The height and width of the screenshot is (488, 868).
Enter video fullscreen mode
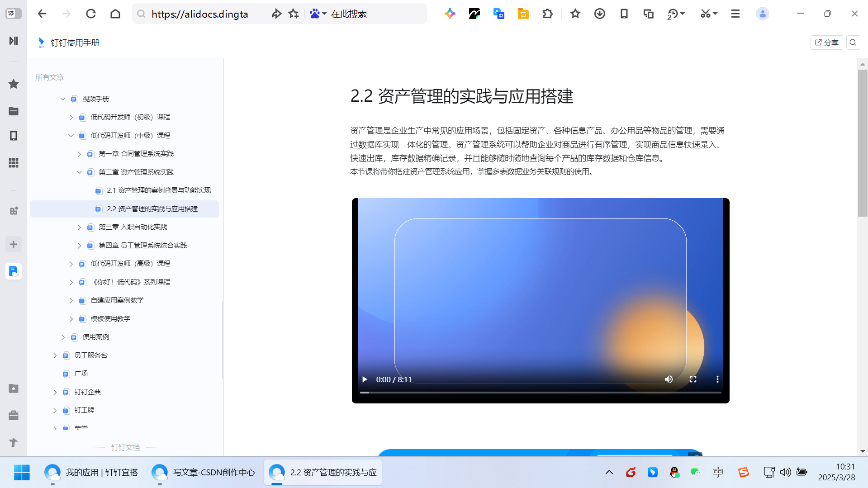click(x=693, y=379)
